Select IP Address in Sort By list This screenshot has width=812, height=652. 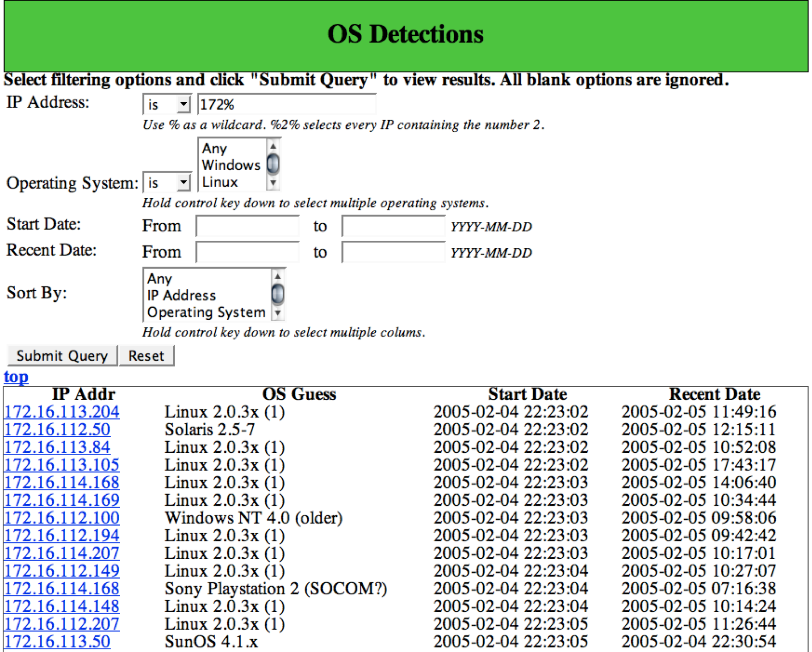[181, 295]
